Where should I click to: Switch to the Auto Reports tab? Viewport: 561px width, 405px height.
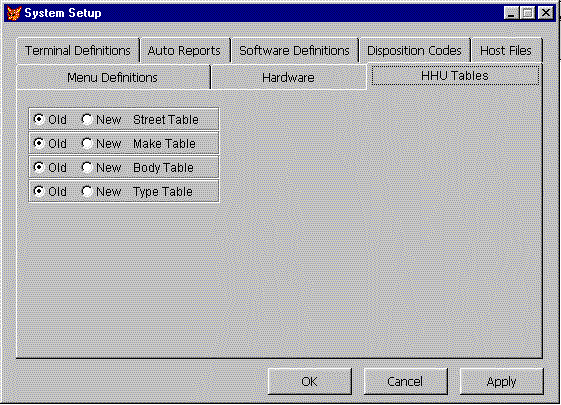click(185, 50)
